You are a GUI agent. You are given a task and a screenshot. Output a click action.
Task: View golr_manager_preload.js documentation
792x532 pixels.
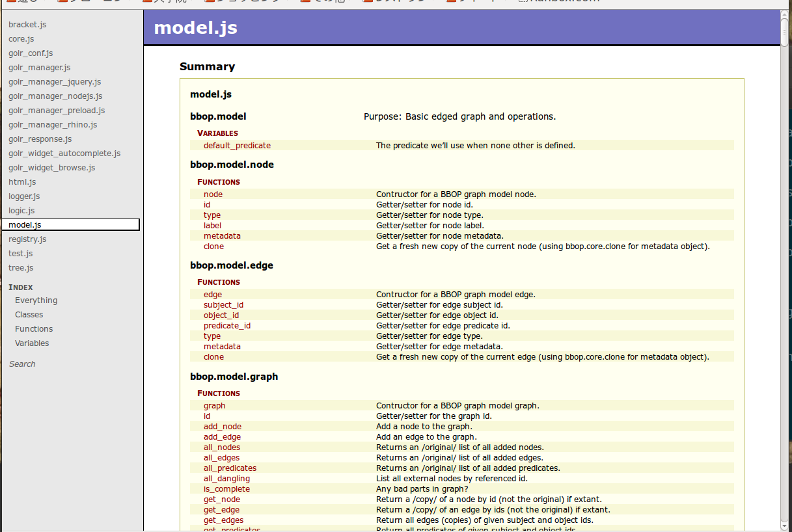[x=57, y=111]
